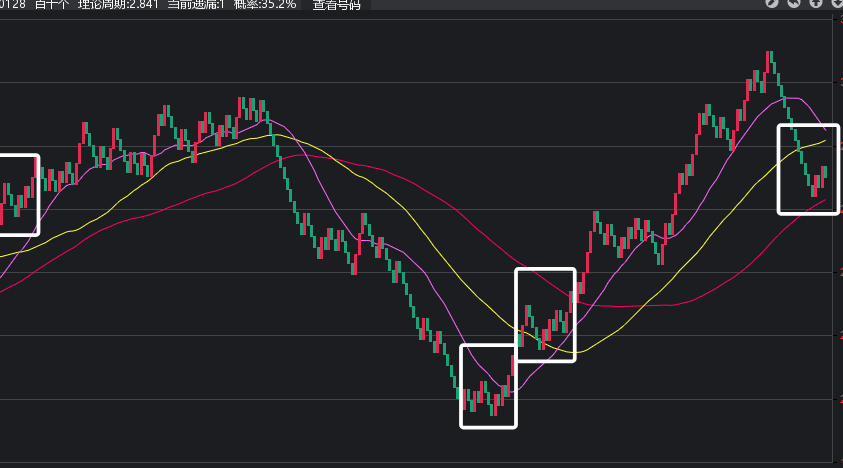
Task: Click the white highlight box at right edge
Action: pyautogui.click(x=808, y=168)
